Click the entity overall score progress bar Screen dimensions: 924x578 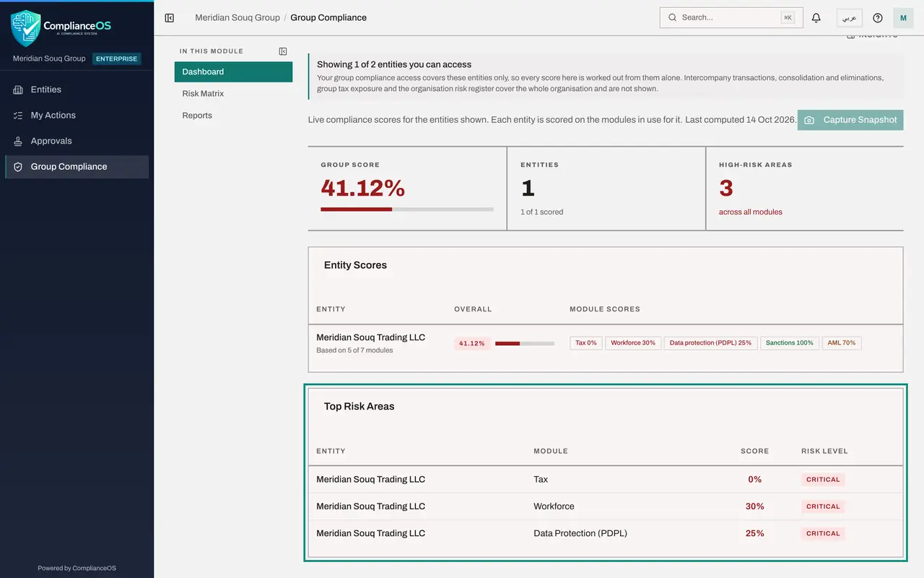525,343
